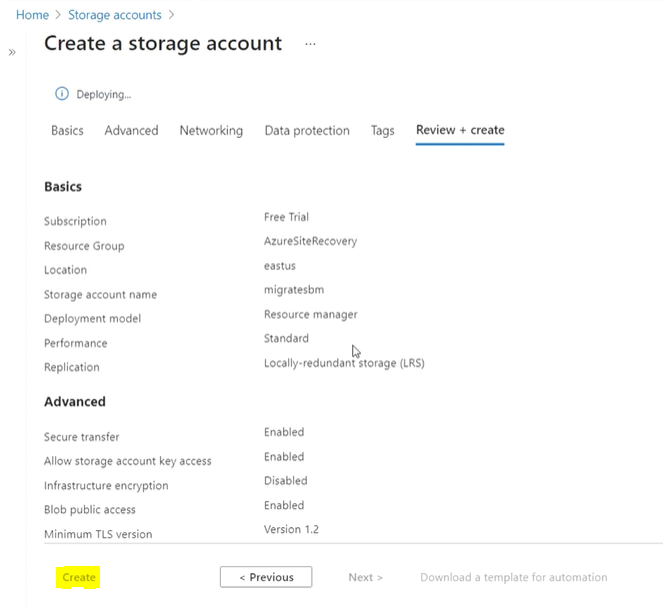Click the Performance label

point(76,343)
